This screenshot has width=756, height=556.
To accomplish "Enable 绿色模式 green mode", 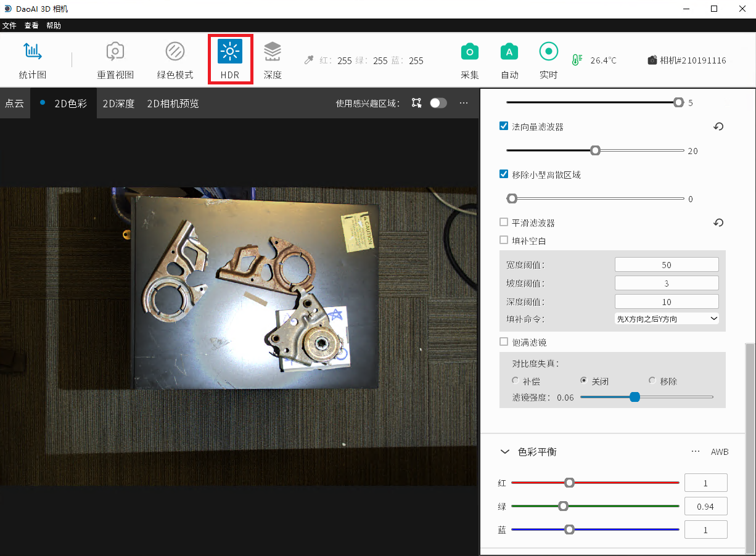I will [x=175, y=52].
